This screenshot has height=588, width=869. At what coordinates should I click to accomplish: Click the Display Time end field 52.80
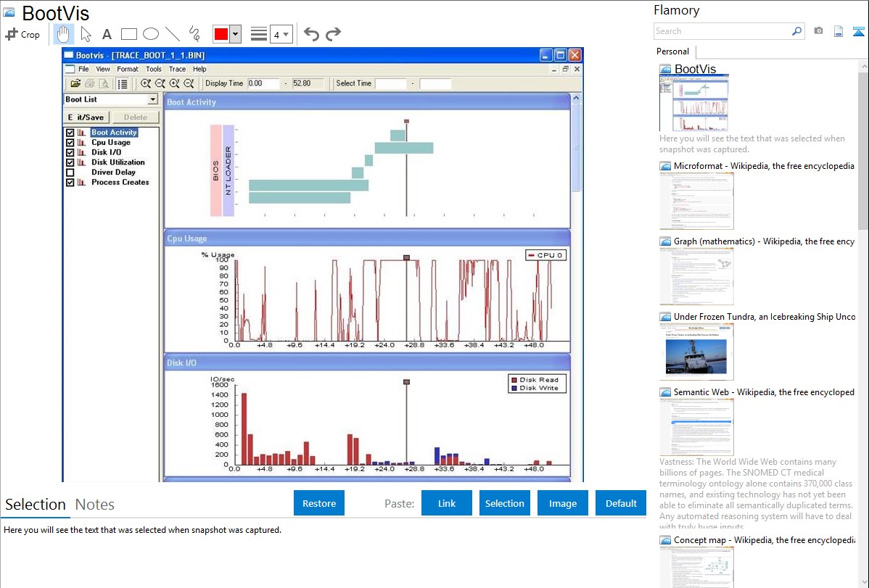click(308, 83)
